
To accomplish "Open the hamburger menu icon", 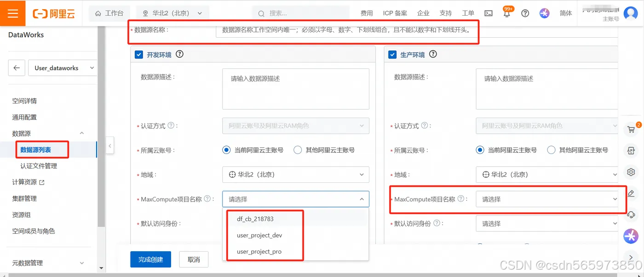I will pyautogui.click(x=13, y=13).
